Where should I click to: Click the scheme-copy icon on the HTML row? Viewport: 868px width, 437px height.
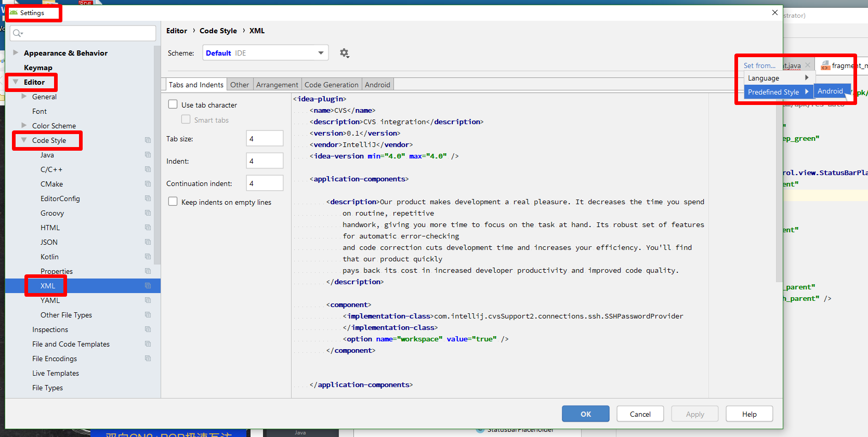click(148, 228)
